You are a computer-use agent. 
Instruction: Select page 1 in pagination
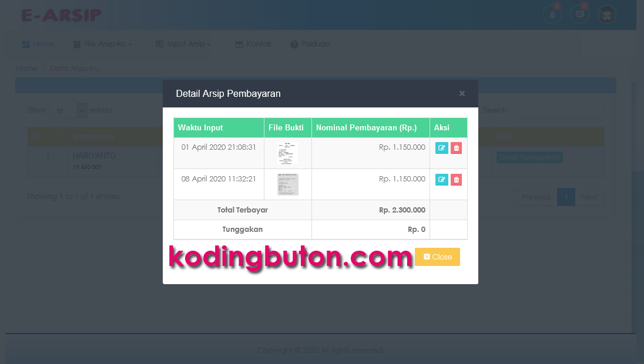(565, 197)
